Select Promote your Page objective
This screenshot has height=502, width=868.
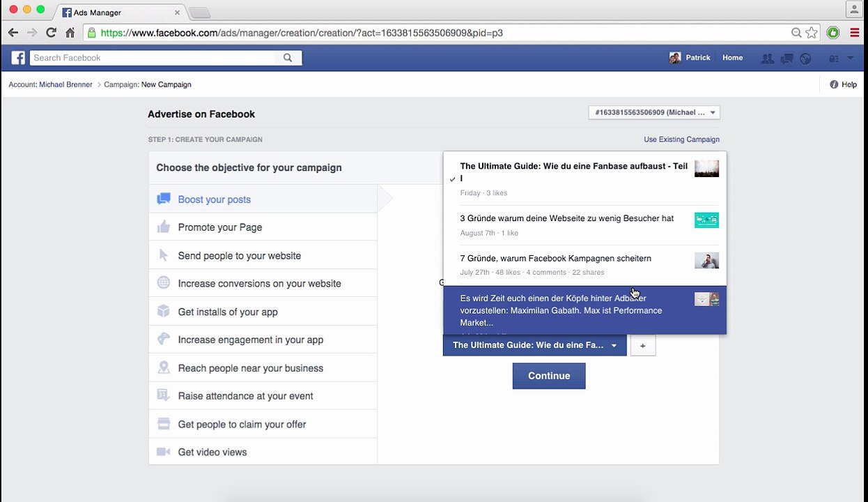click(x=263, y=227)
